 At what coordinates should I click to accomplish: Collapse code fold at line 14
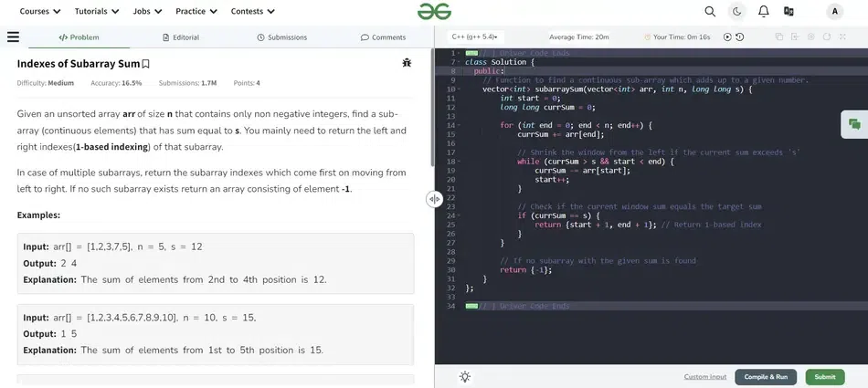coord(460,125)
